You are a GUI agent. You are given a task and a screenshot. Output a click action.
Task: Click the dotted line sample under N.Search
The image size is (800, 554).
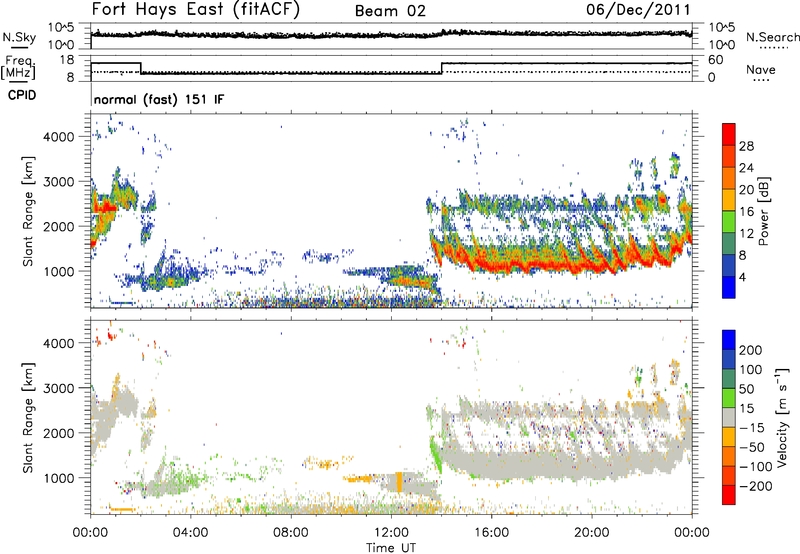pos(773,48)
